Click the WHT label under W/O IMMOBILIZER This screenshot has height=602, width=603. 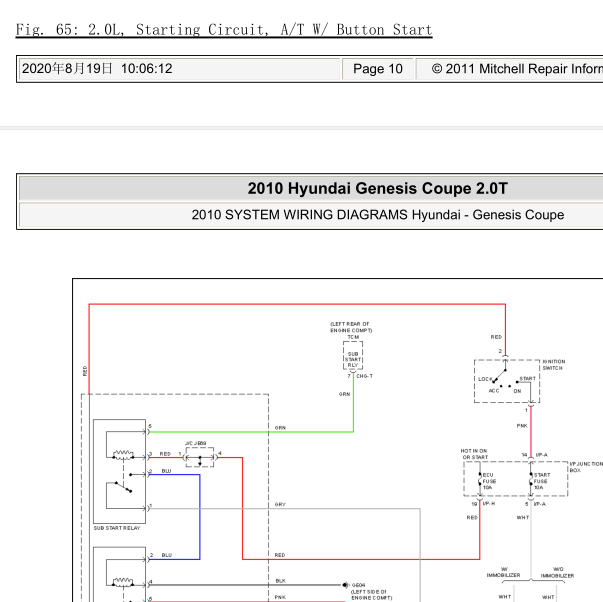[x=548, y=597]
